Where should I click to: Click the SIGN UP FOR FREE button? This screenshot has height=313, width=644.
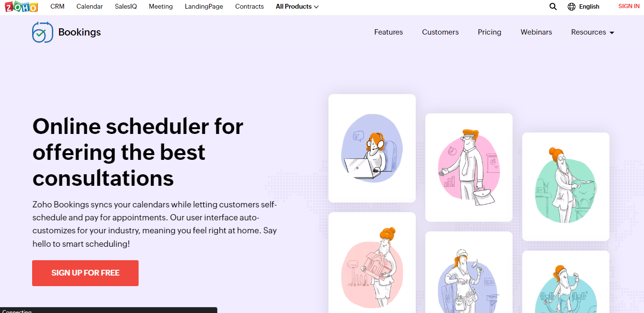[85, 273]
